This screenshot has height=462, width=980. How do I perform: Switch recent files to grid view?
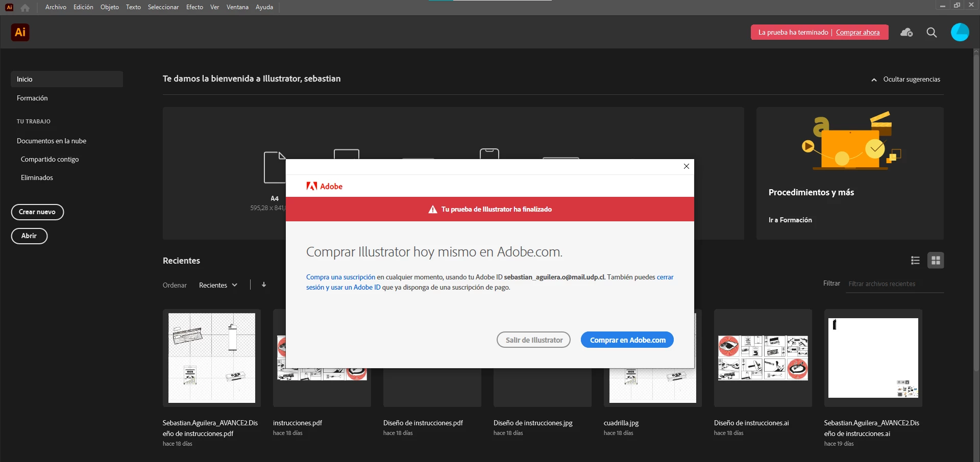click(936, 261)
